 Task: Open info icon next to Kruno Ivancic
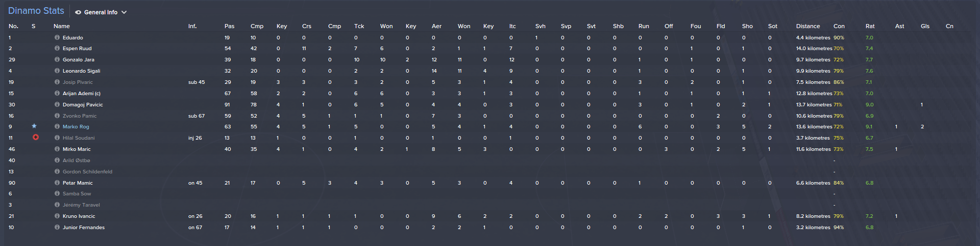coord(57,216)
